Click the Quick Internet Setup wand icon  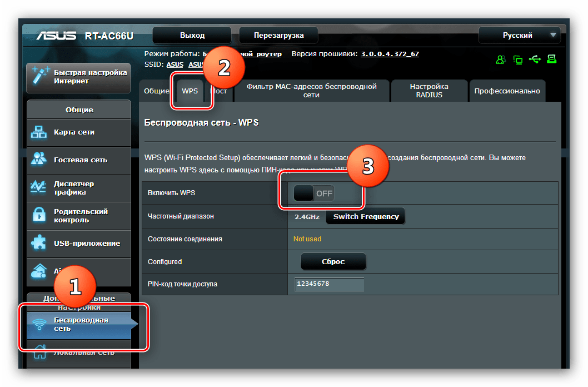tap(39, 77)
